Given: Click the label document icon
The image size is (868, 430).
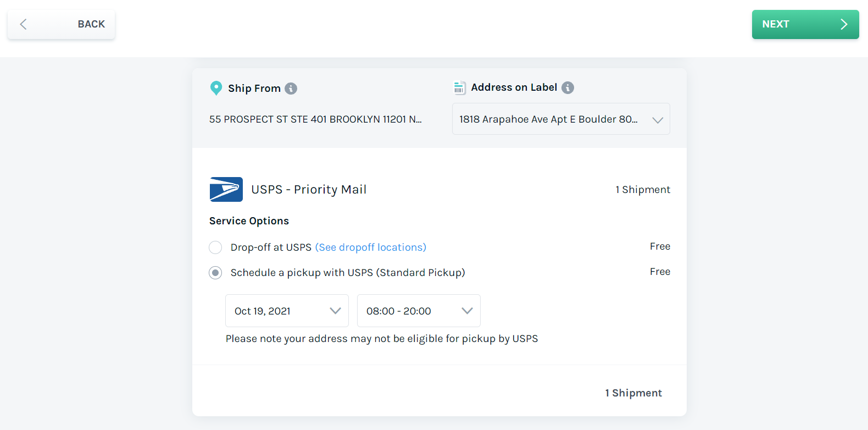Looking at the screenshot, I should pos(459,87).
